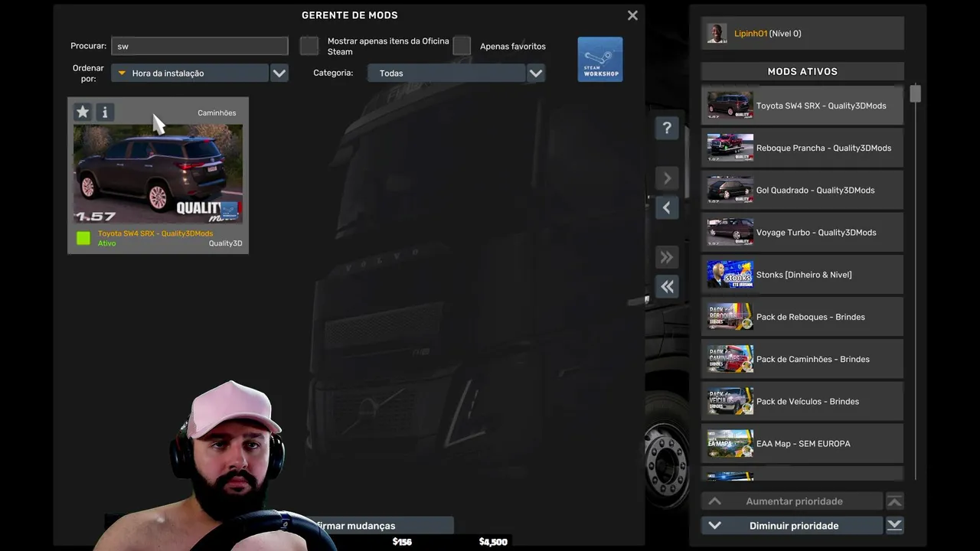Click the up chevron on Aumentar prioridade
This screenshot has width=980, height=551.
714,501
